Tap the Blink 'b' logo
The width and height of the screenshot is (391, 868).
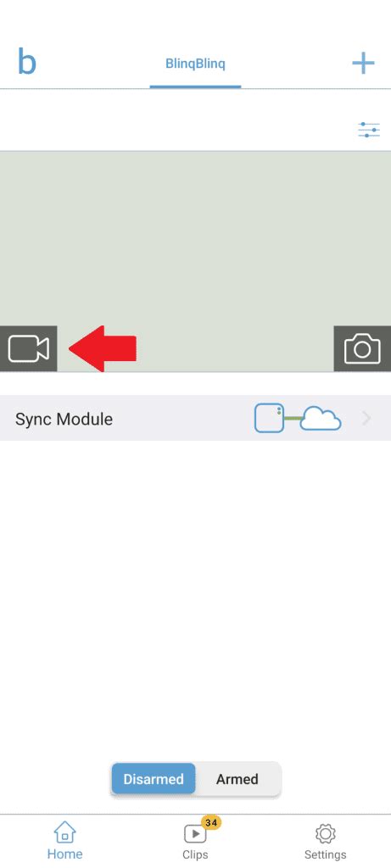(26, 61)
